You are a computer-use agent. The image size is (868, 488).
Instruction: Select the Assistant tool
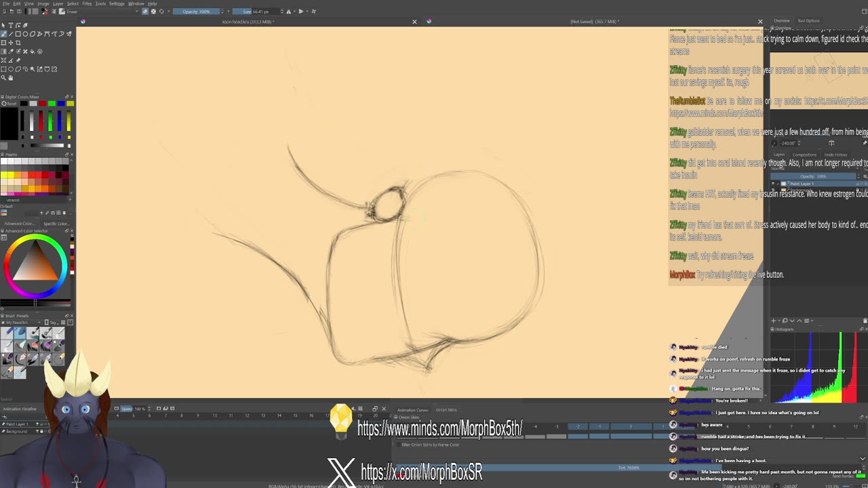3,60
